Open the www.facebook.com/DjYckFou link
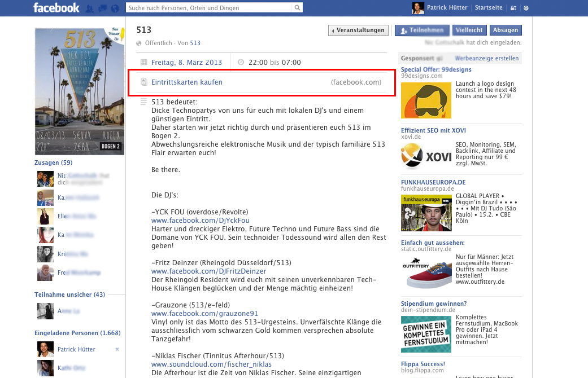The height and width of the screenshot is (378, 588). click(200, 221)
